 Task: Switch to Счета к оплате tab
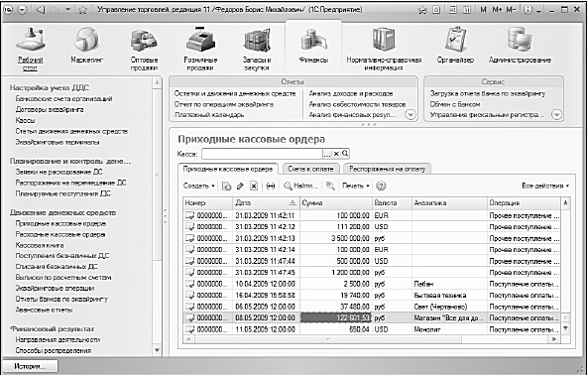click(311, 169)
